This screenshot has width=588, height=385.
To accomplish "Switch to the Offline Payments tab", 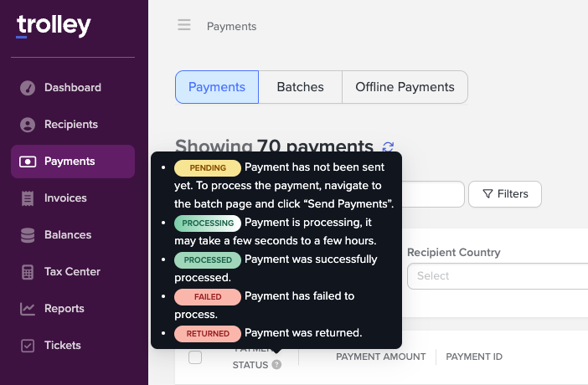I will point(405,87).
